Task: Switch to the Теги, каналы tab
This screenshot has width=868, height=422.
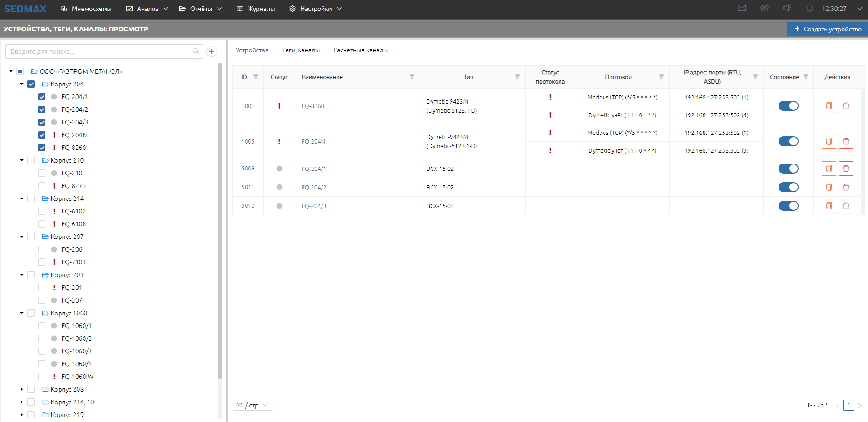Action: pos(301,50)
